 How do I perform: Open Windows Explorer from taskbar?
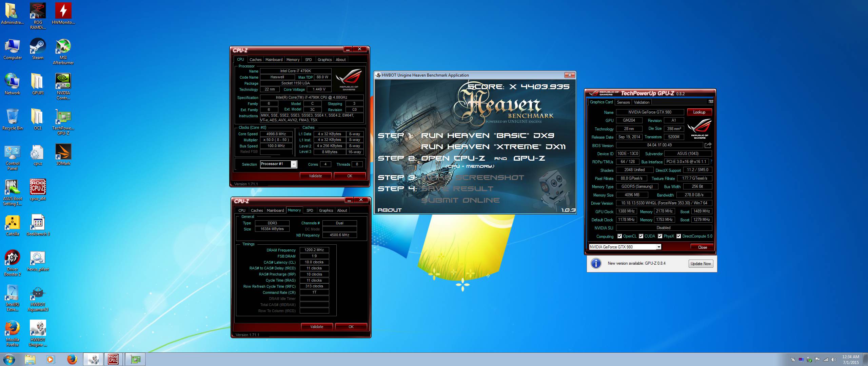coord(30,359)
